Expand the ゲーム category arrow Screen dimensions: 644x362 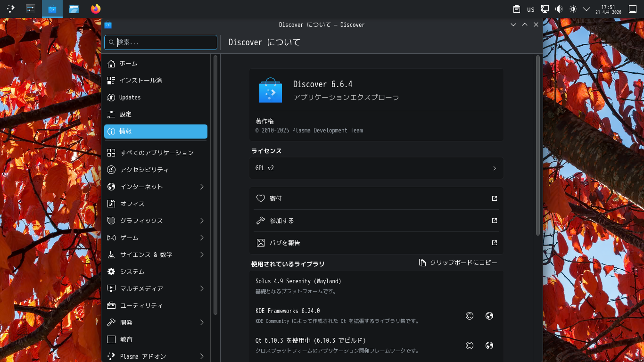202,238
